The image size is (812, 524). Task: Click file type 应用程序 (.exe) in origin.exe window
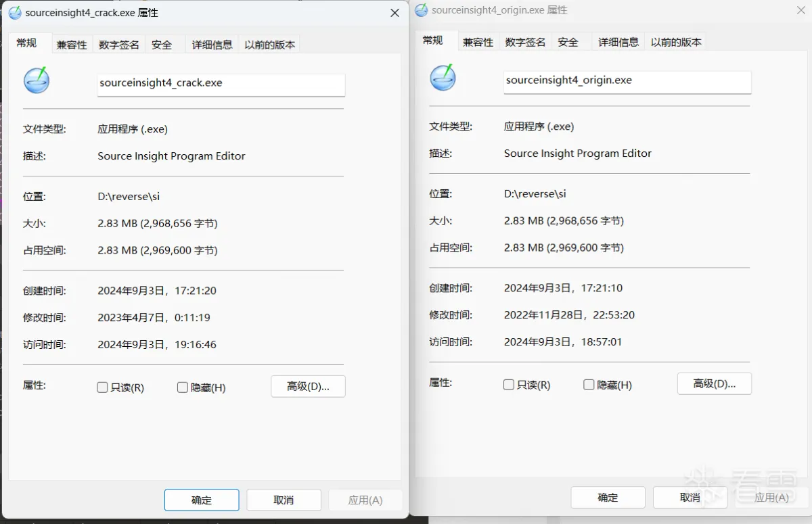(x=539, y=126)
